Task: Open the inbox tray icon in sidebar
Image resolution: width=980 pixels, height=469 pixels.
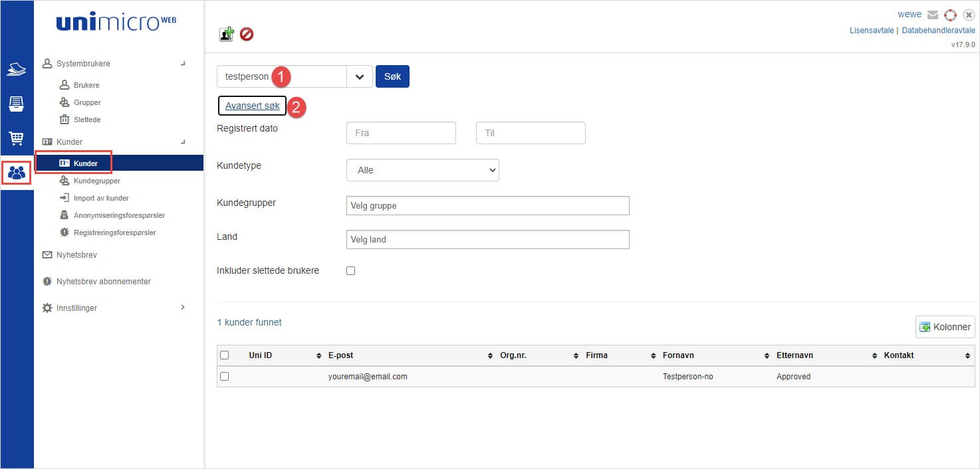Action: click(x=17, y=104)
